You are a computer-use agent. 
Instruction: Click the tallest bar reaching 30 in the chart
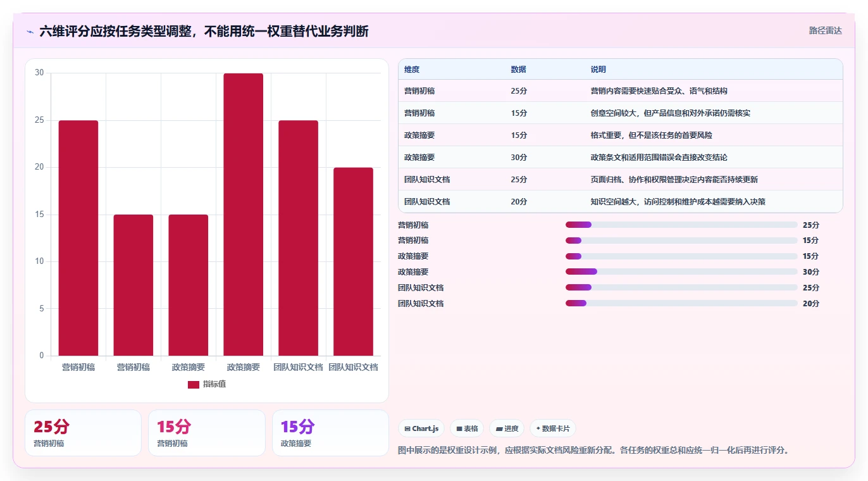point(243,215)
